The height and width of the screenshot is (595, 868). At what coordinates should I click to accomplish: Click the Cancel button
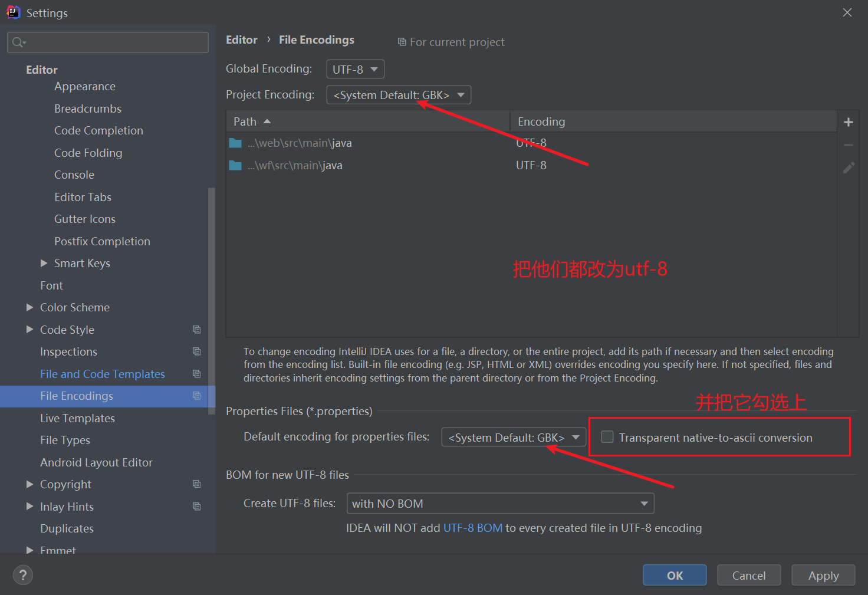tap(749, 575)
